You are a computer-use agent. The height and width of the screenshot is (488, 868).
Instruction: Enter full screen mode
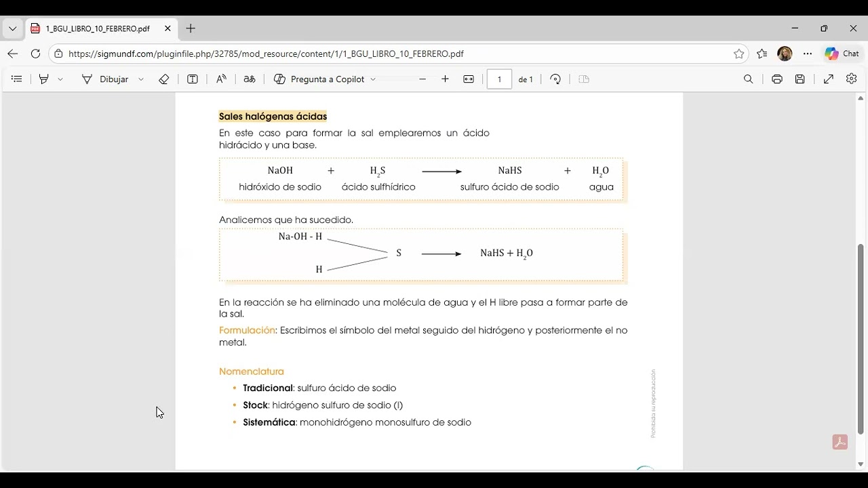829,79
